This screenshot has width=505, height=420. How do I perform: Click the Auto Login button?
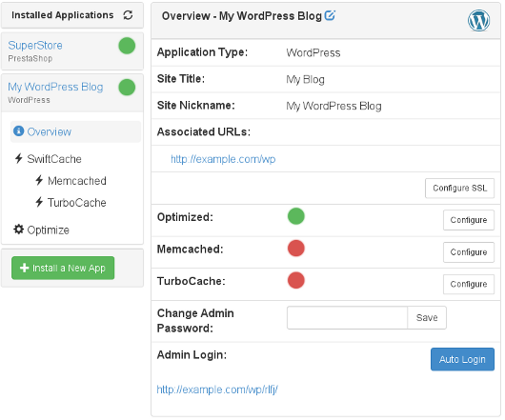point(462,359)
